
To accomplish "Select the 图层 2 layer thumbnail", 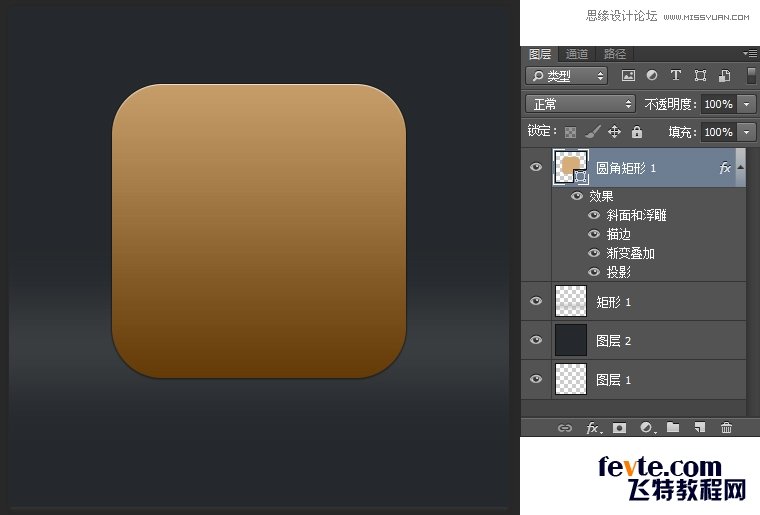I will coord(570,340).
